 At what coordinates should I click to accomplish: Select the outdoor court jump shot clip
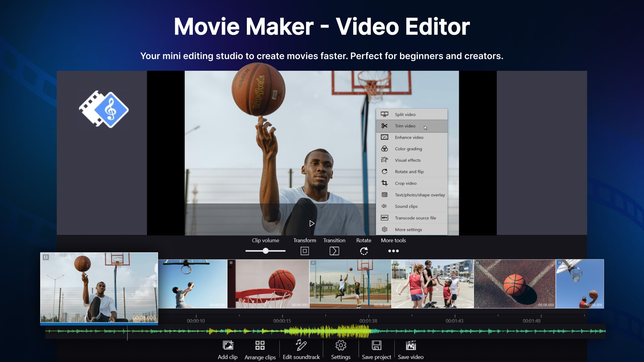pyautogui.click(x=351, y=284)
